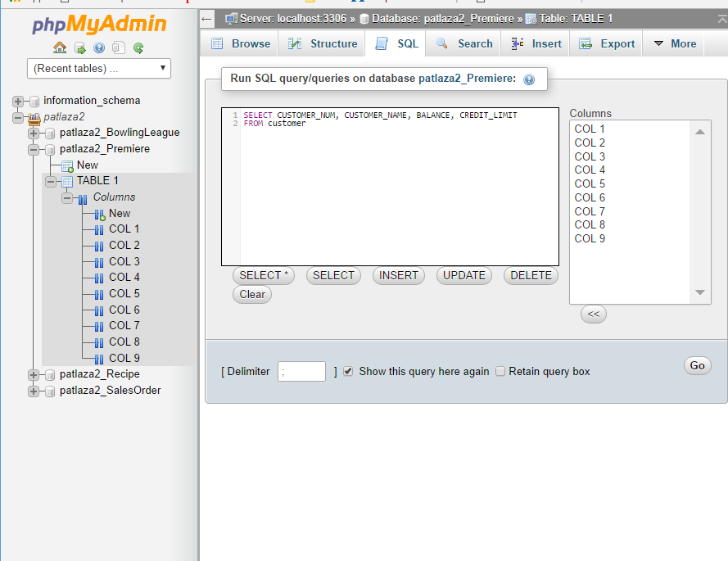Click the Columns list scroll down arrow

700,292
